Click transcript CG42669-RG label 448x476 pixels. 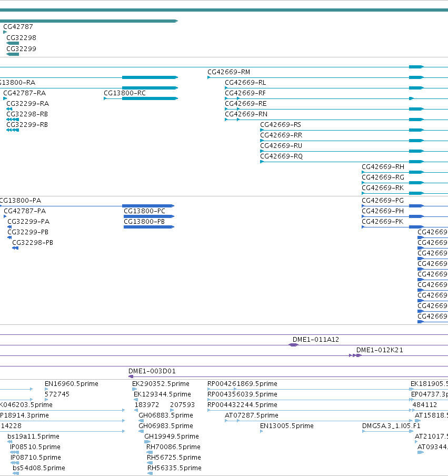[383, 177]
